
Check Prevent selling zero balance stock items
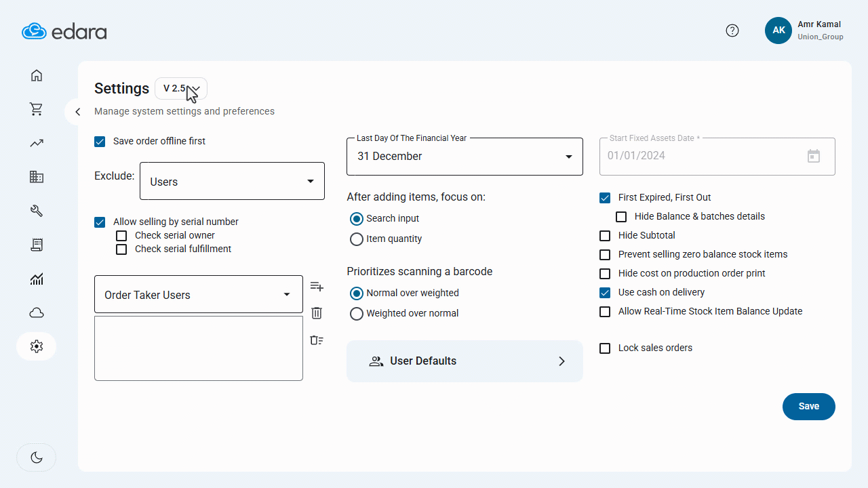click(605, 255)
